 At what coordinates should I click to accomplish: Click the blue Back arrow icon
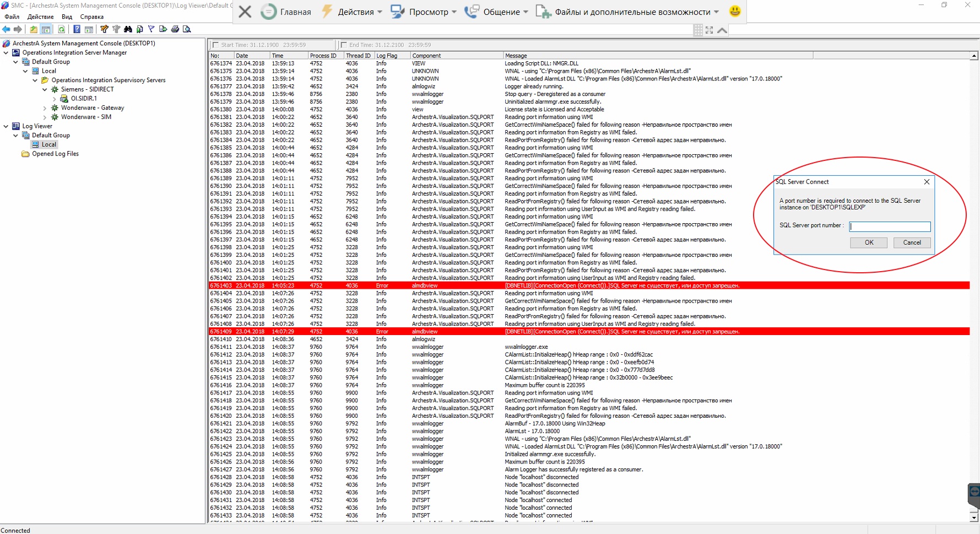coord(7,29)
